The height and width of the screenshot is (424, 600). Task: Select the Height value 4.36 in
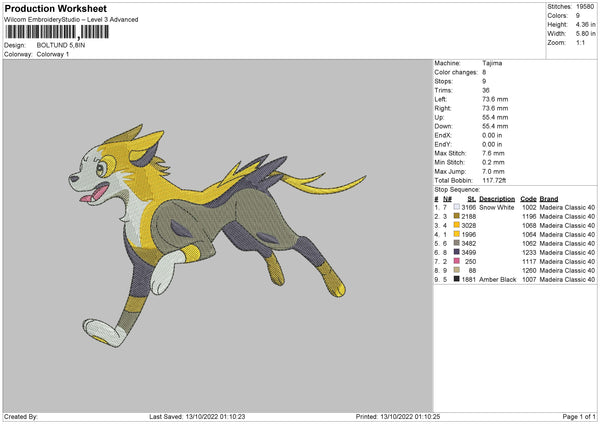[x=585, y=24]
